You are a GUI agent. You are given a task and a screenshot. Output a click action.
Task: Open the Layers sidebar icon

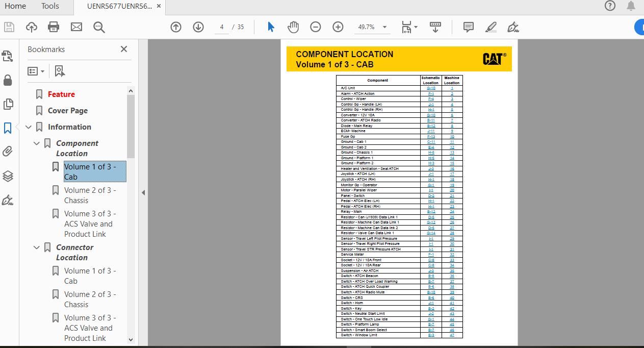click(x=8, y=176)
